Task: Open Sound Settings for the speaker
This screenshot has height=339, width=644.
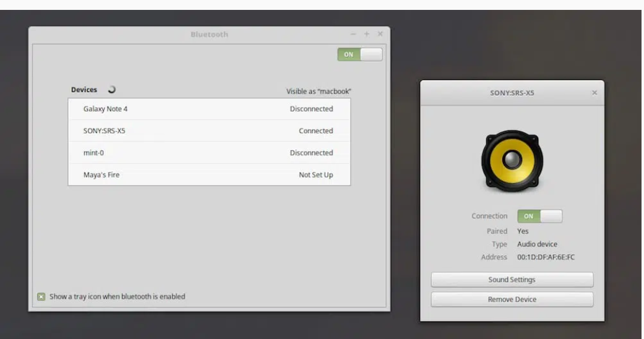Action: tap(512, 280)
